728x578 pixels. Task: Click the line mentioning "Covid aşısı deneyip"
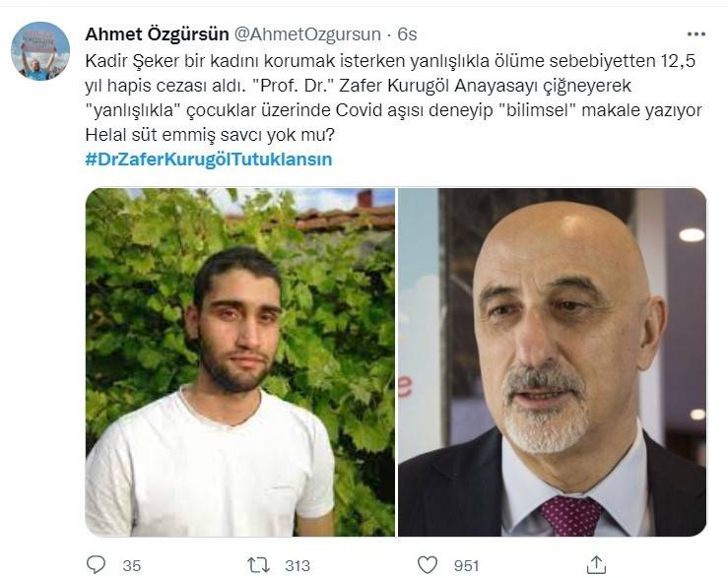coord(394,110)
